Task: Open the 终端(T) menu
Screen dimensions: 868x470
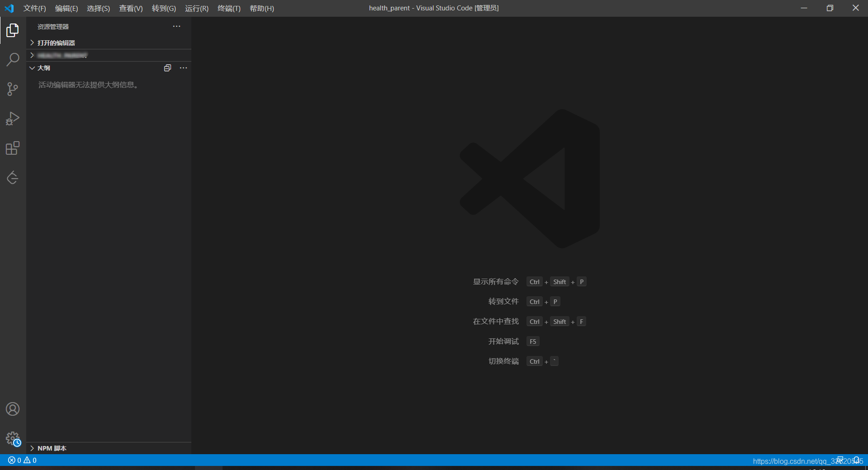Action: (229, 8)
